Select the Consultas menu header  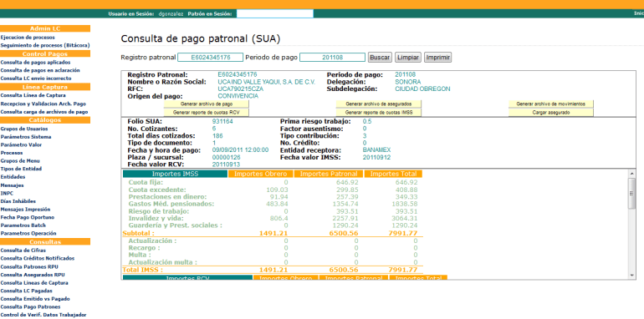45,242
